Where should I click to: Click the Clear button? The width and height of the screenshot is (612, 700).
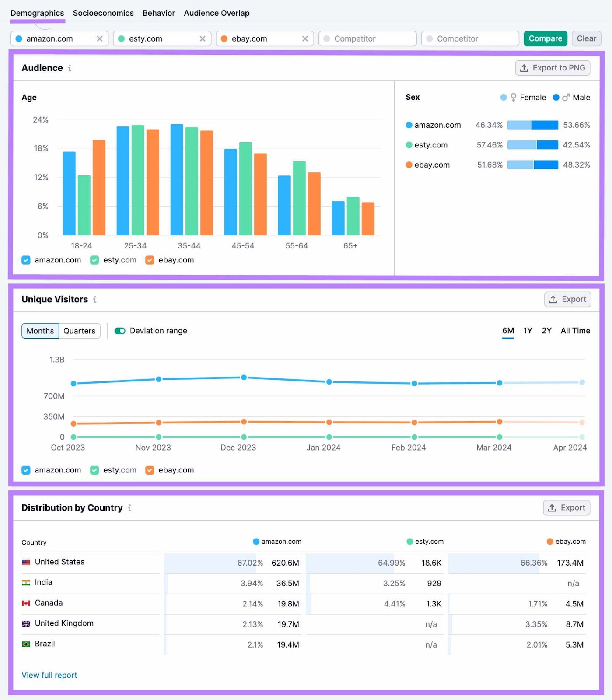[586, 39]
